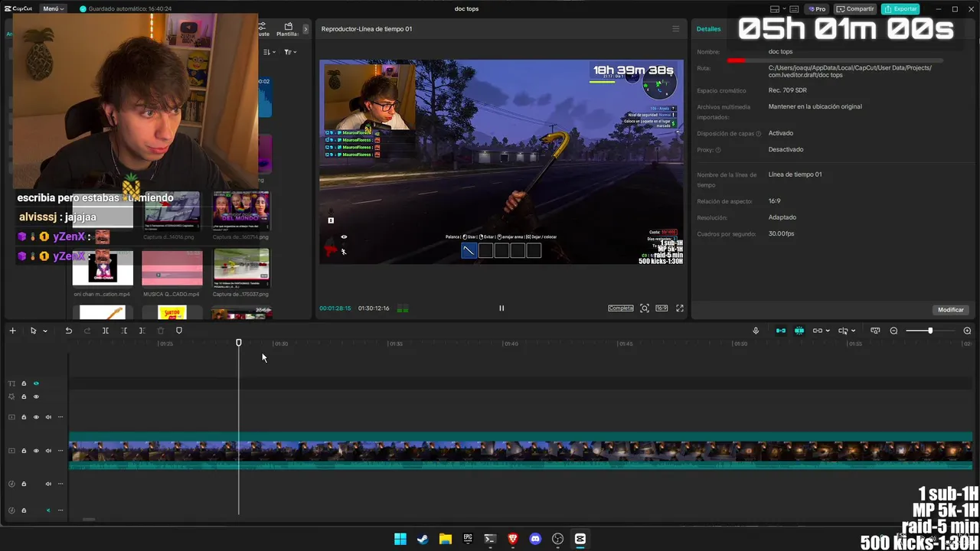The image size is (980, 551).
Task: Pause playback in the player
Action: (501, 308)
